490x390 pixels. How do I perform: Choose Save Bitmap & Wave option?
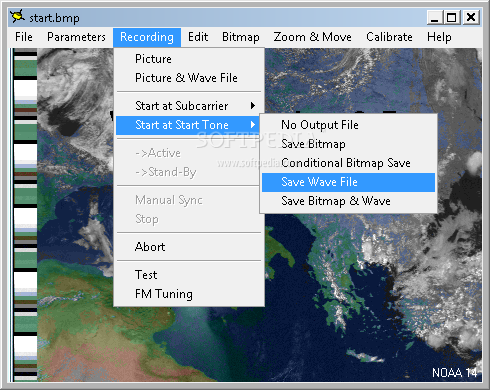(x=348, y=201)
